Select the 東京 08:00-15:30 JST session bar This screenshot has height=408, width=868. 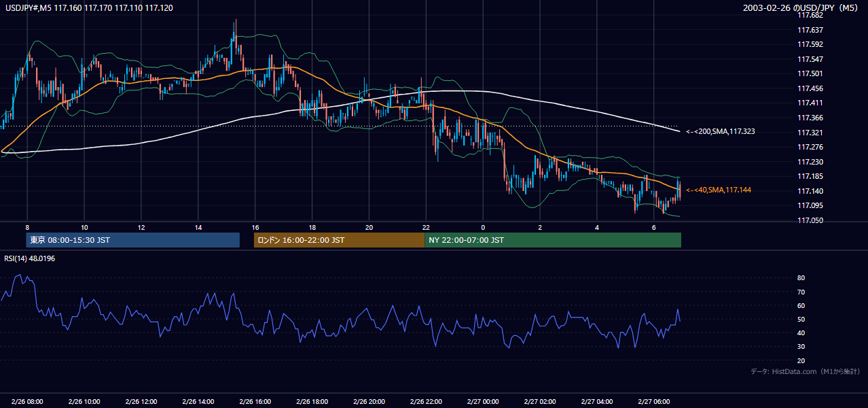pyautogui.click(x=133, y=240)
